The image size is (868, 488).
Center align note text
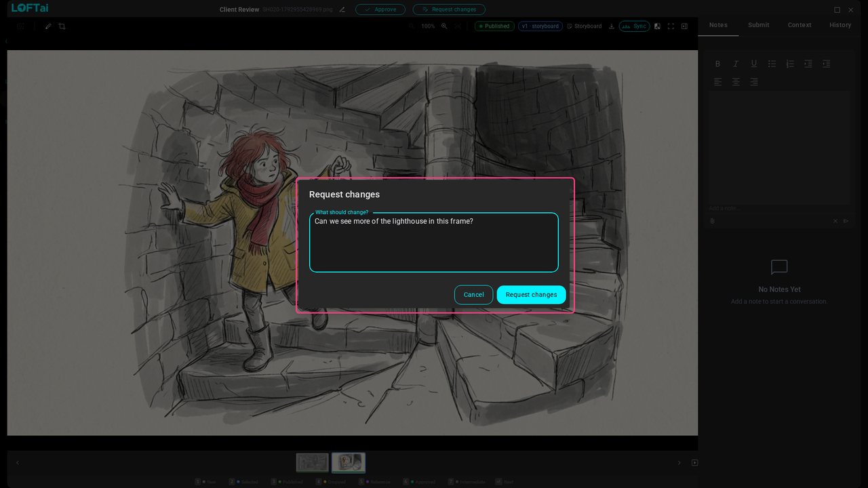[736, 81]
